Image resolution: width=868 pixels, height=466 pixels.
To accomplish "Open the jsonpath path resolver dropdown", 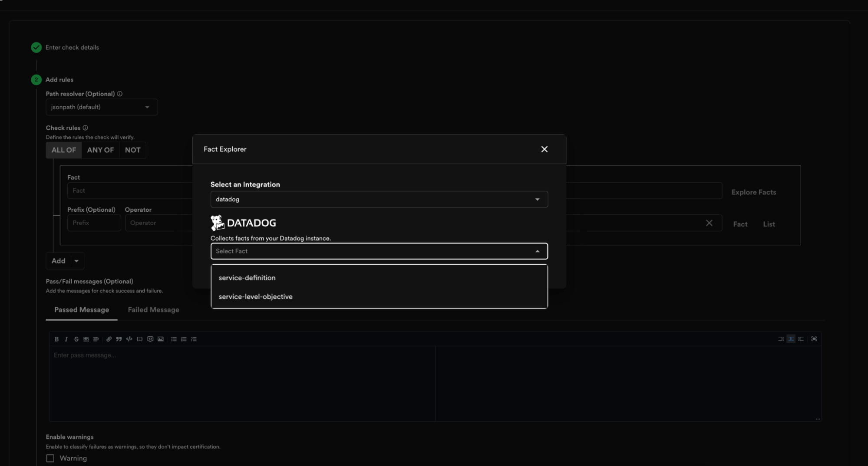I will [x=101, y=107].
